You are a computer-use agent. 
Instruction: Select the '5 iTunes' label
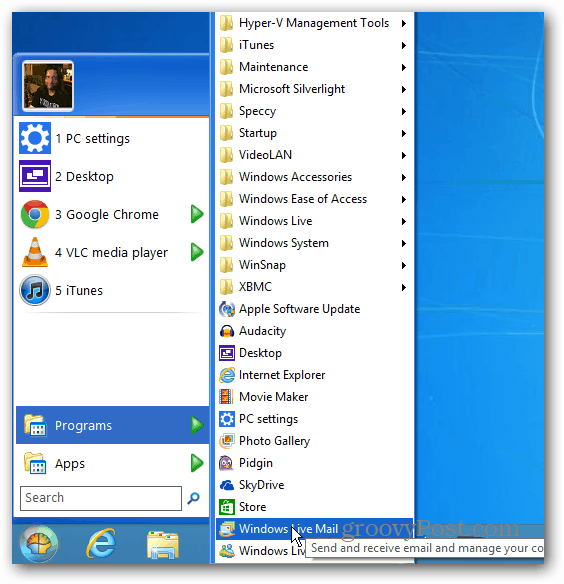pyautogui.click(x=79, y=291)
